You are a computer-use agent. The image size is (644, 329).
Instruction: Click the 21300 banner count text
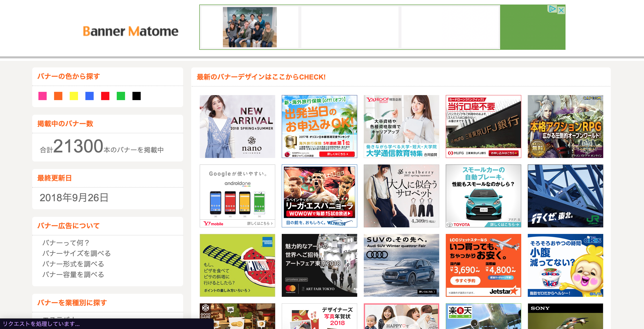pyautogui.click(x=78, y=146)
